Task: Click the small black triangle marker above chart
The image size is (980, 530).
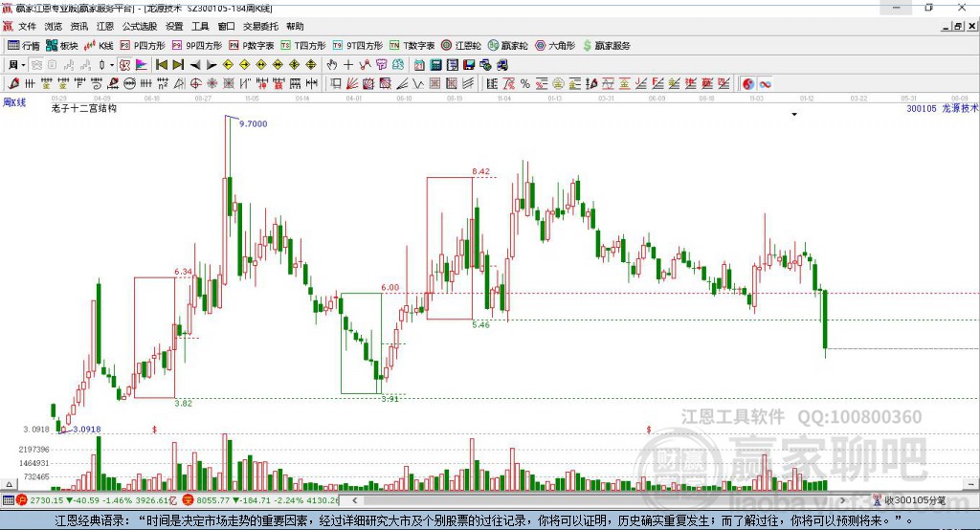Action: click(794, 115)
